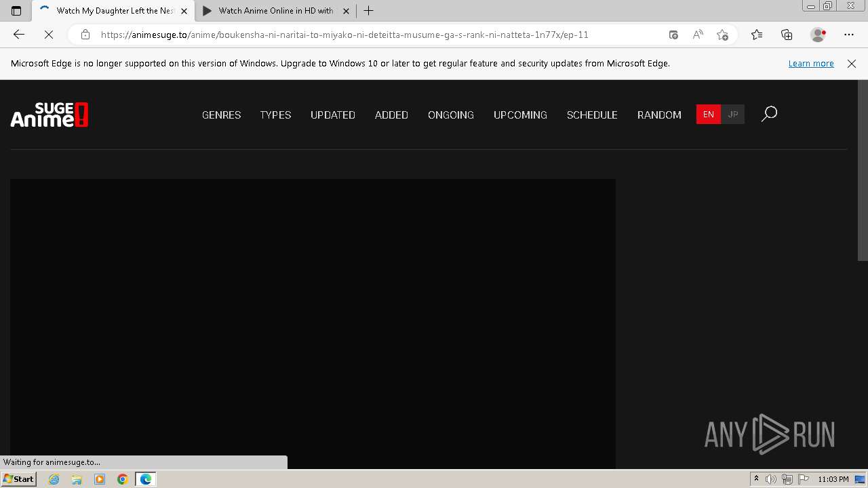
Task: Open Action Center flag icon
Action: click(804, 479)
